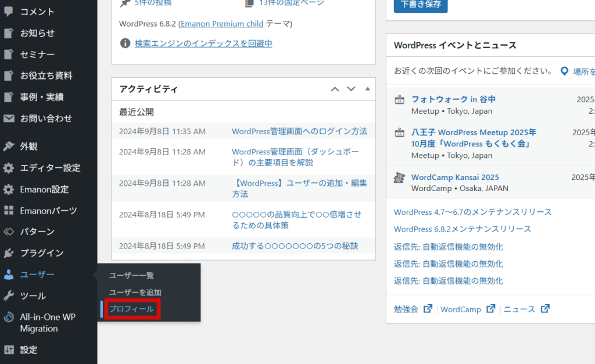Open the WordCamp Kansai 2025 event link
595x364 pixels.
click(x=455, y=177)
